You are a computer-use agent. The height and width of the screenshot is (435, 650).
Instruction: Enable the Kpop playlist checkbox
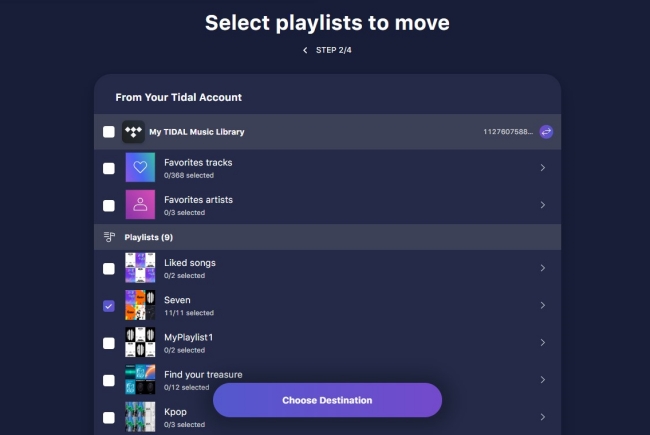(x=109, y=418)
